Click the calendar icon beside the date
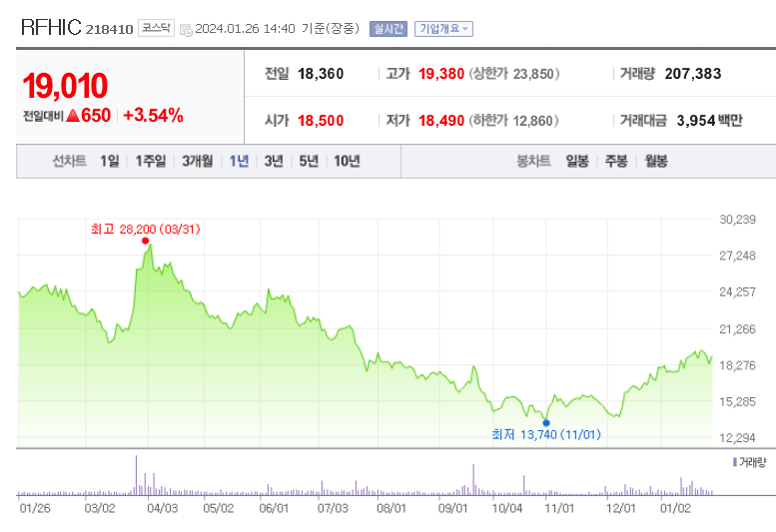The height and width of the screenshot is (532, 776). click(x=186, y=30)
